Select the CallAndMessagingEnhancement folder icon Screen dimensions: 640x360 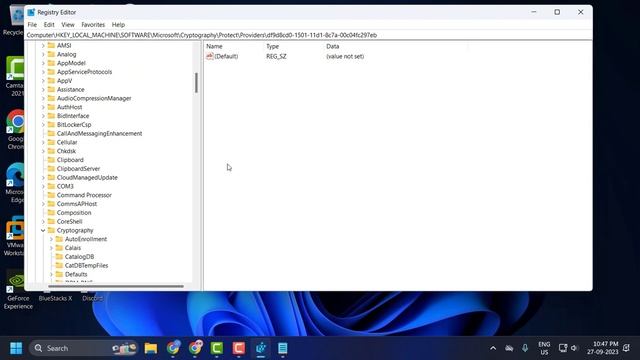pos(51,133)
